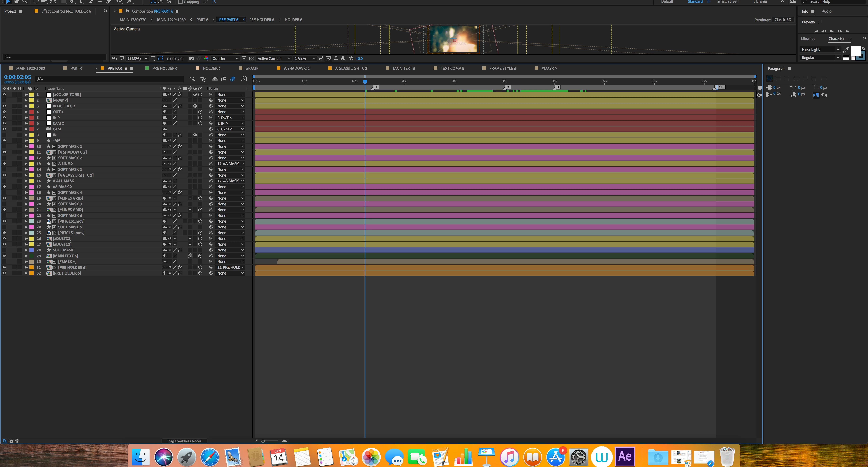Click the Frame Blending enable icon
The width and height of the screenshot is (868, 467).
(223, 79)
